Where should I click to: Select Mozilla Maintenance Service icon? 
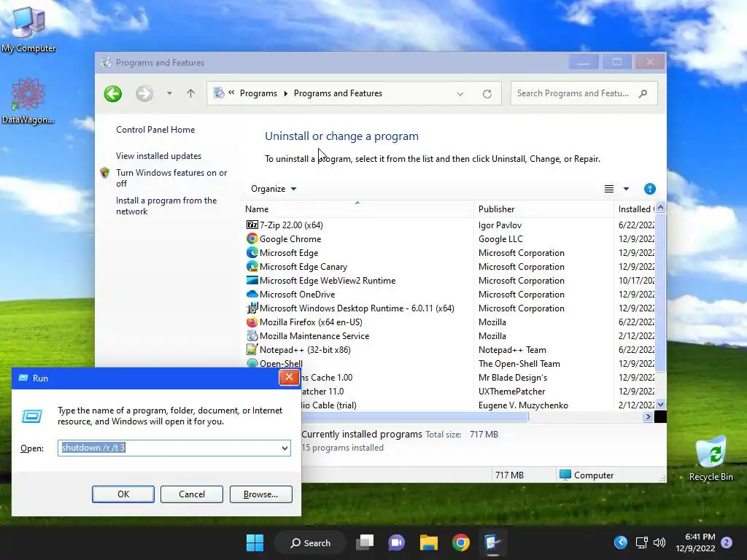pos(252,335)
